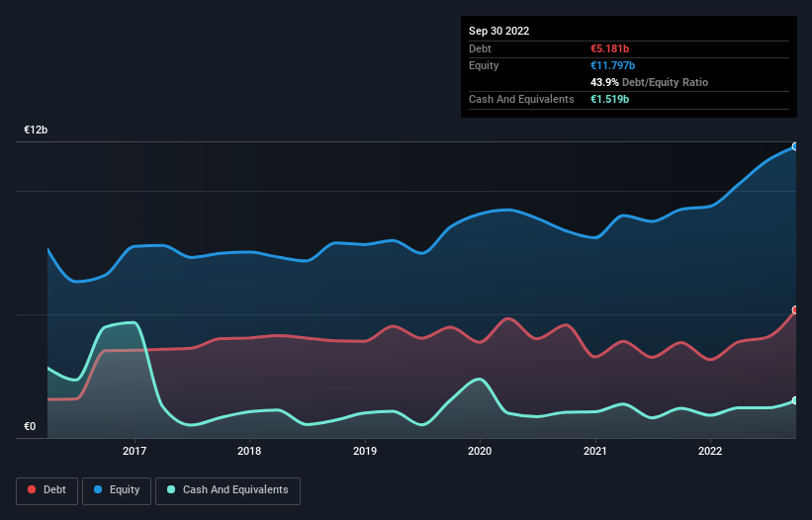Click the €5.181b debt value

coord(609,48)
